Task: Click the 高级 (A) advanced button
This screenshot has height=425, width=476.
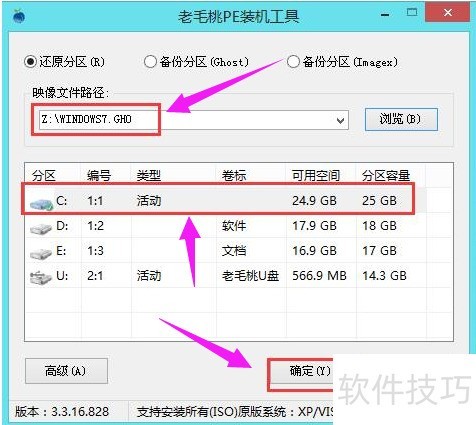Action: [x=66, y=371]
